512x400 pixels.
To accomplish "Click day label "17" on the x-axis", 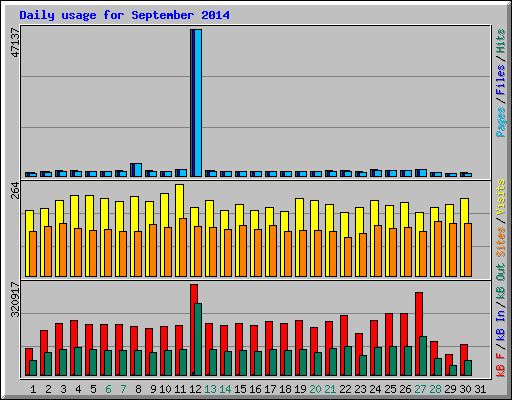I will (270, 389).
